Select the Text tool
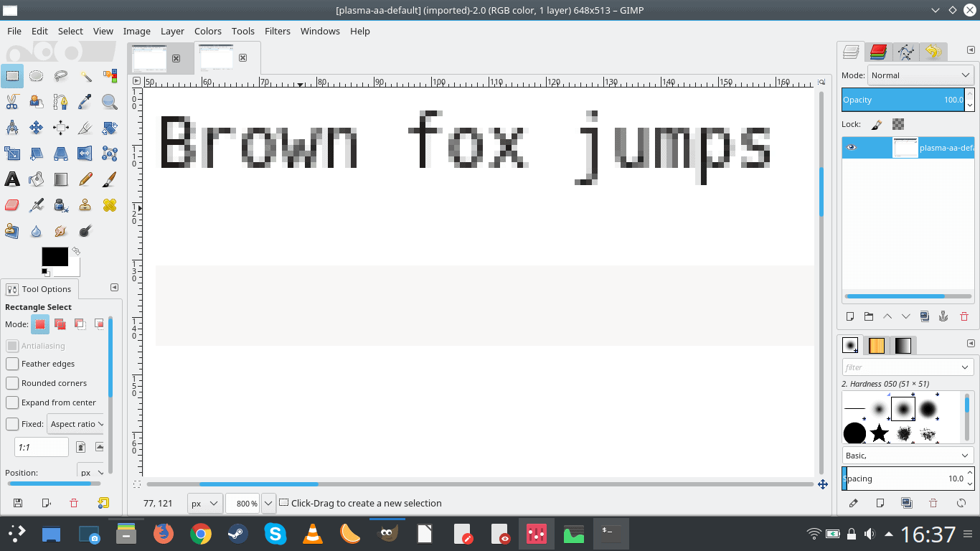 (12, 179)
